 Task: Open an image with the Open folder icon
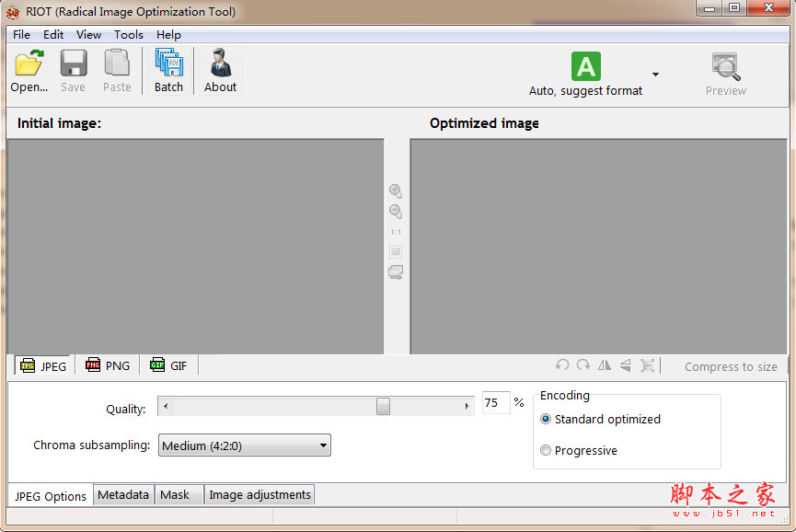pyautogui.click(x=29, y=63)
